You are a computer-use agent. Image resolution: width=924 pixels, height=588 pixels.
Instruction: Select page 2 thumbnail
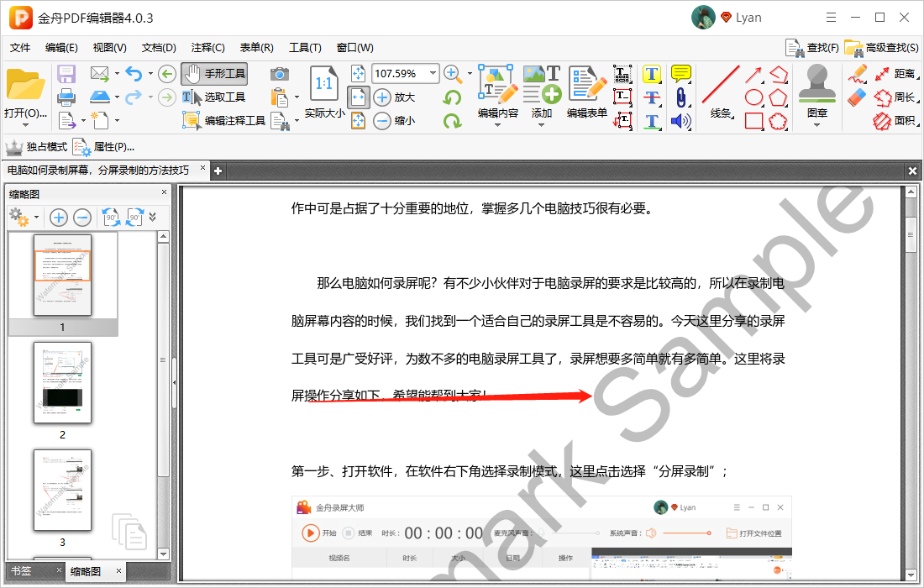[x=62, y=383]
